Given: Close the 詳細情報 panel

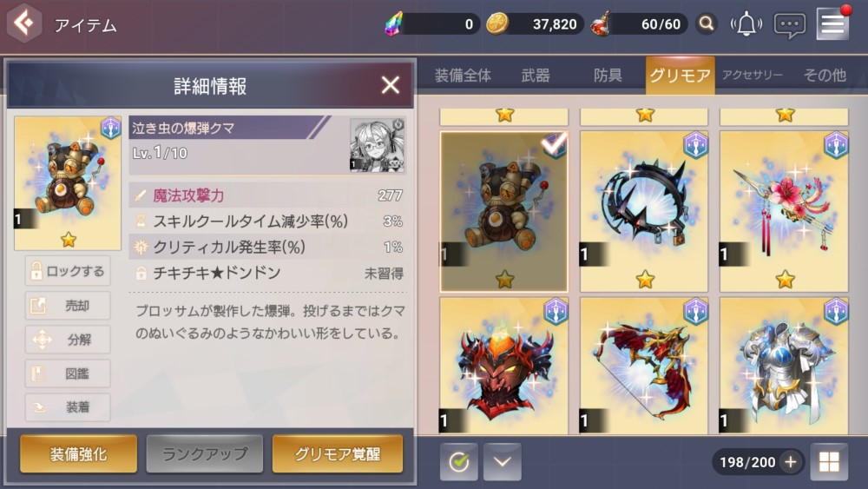Looking at the screenshot, I should coord(391,85).
